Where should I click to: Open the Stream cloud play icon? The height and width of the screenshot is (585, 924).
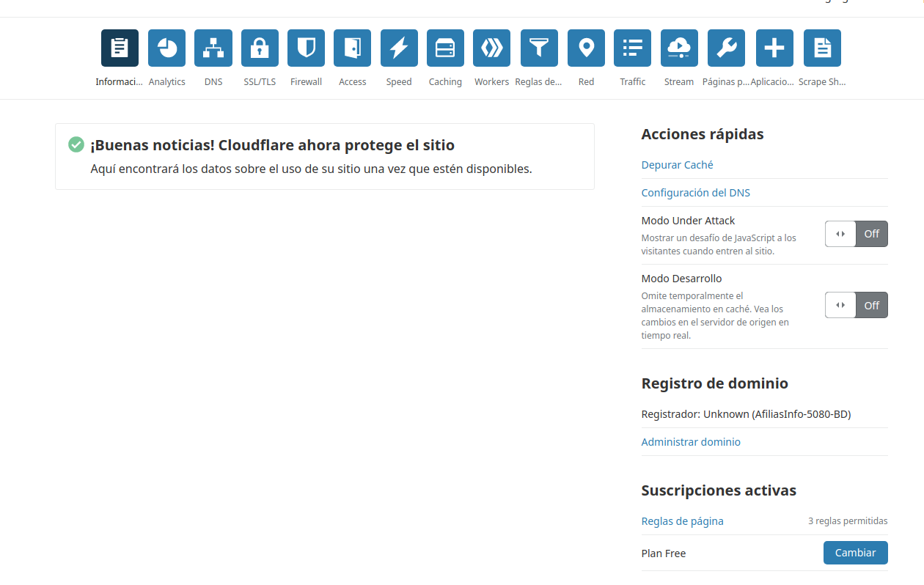coord(678,48)
